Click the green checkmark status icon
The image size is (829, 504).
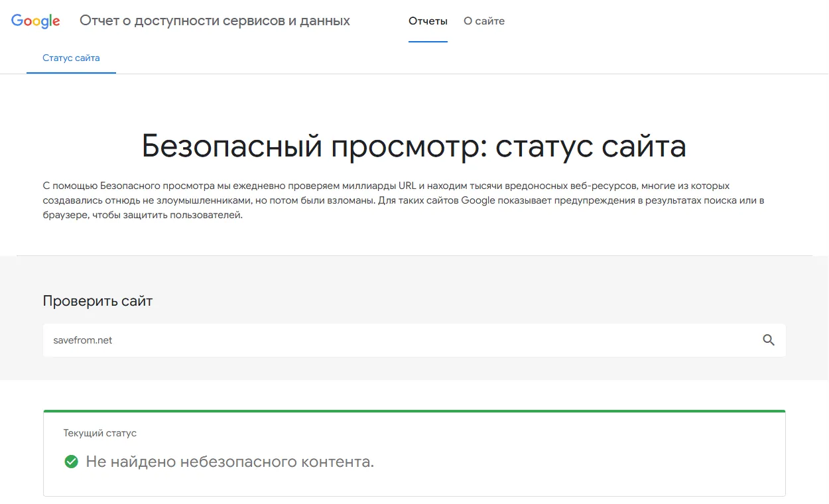pyautogui.click(x=71, y=462)
